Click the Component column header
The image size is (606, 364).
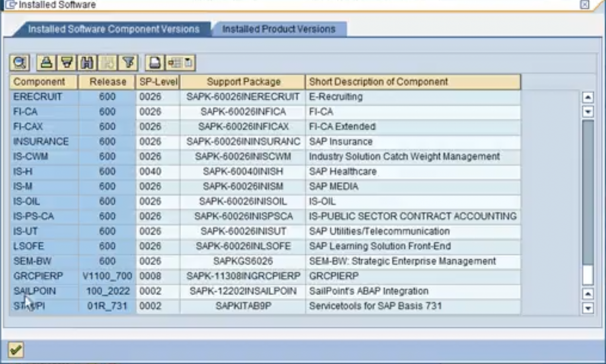coord(39,82)
